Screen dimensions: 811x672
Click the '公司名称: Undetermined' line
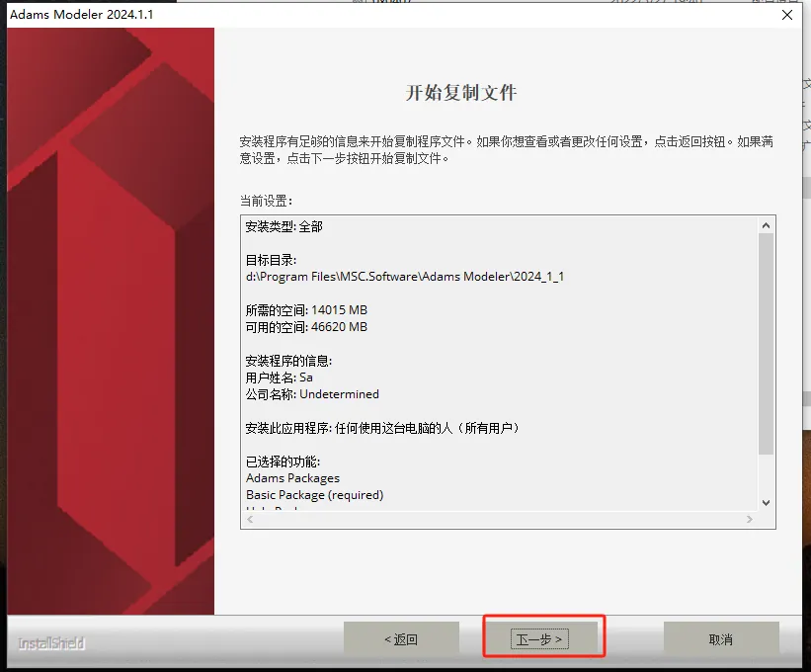coord(312,394)
